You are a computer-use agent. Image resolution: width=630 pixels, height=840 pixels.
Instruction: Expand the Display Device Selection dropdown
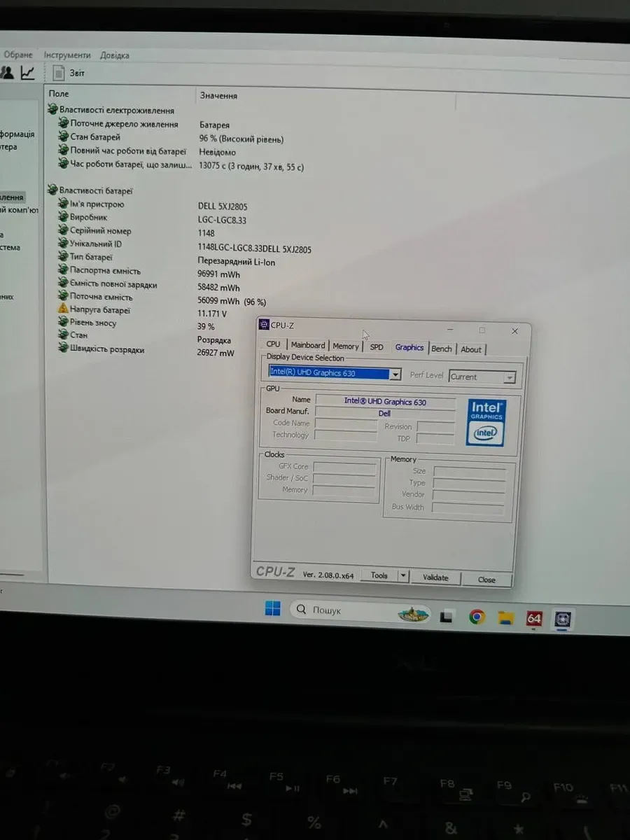pyautogui.click(x=395, y=374)
